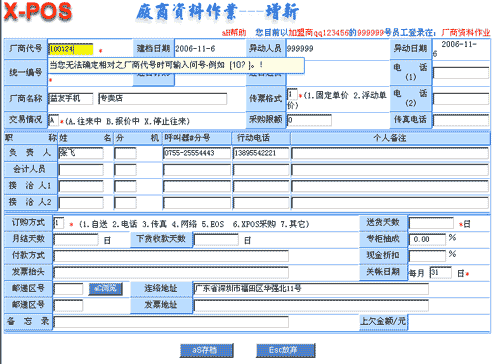The height and width of the screenshot is (364, 500).
Task: Open the aH帮助 help link
Action: click(x=234, y=33)
